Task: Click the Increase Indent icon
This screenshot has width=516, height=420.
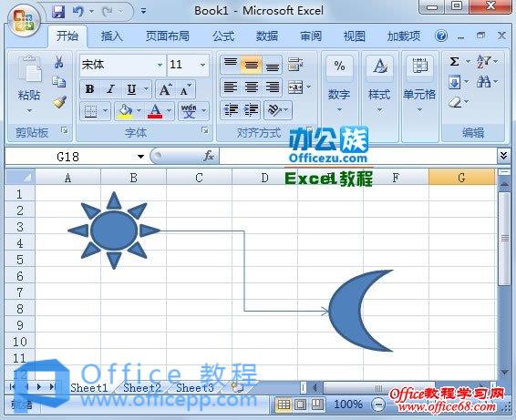Action: 252,109
